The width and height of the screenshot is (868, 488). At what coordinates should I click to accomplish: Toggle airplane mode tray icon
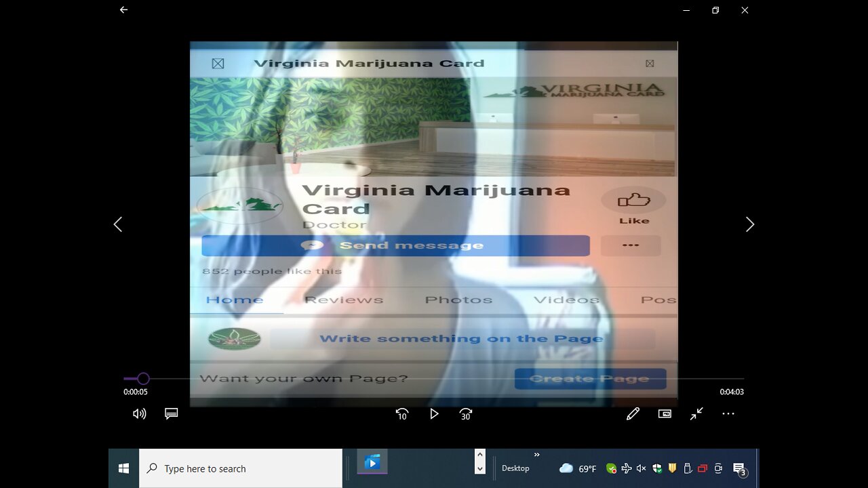click(x=627, y=468)
